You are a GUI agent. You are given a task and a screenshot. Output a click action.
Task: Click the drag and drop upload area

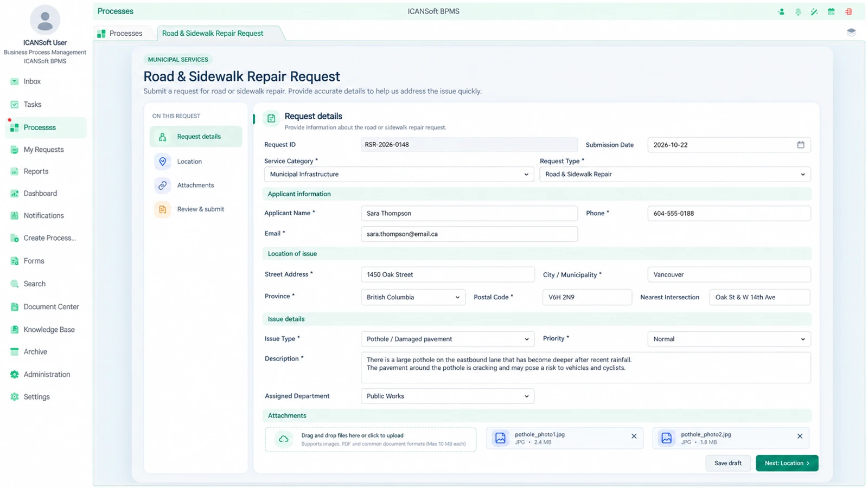[371, 439]
